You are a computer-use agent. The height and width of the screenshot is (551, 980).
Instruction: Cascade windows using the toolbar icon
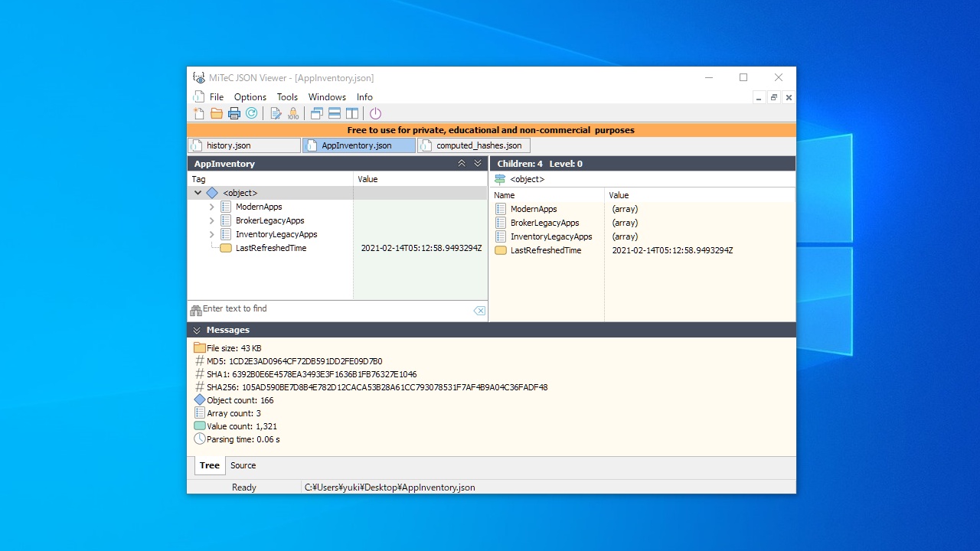[317, 113]
